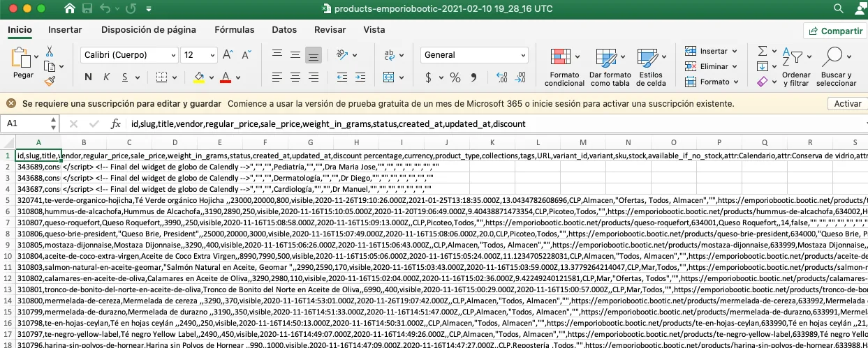The height and width of the screenshot is (348, 868).
Task: Open the font name dropdown Calibri
Action: tap(172, 55)
